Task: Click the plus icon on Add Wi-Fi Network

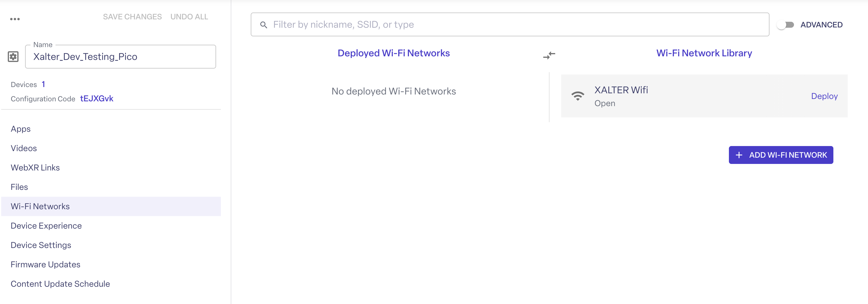Action: tap(739, 155)
